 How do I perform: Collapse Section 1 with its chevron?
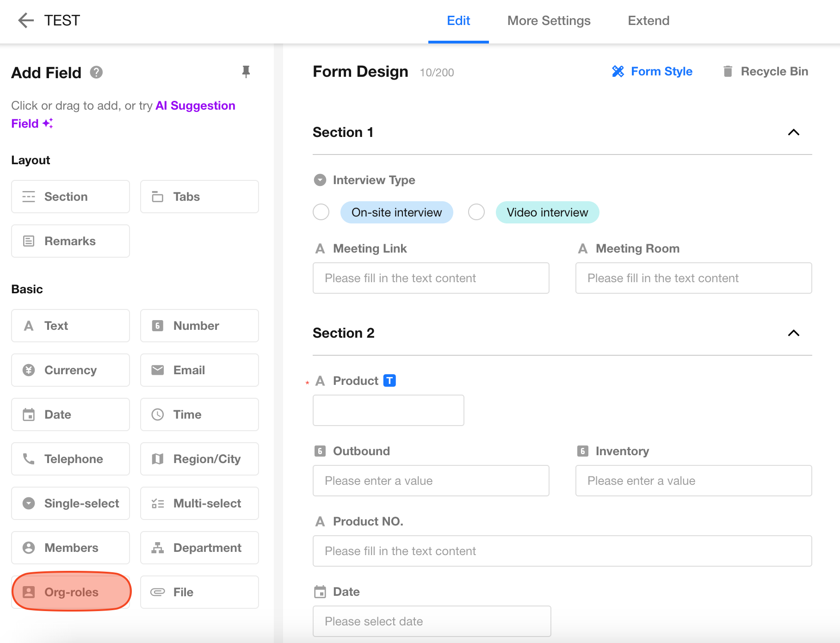click(x=793, y=132)
